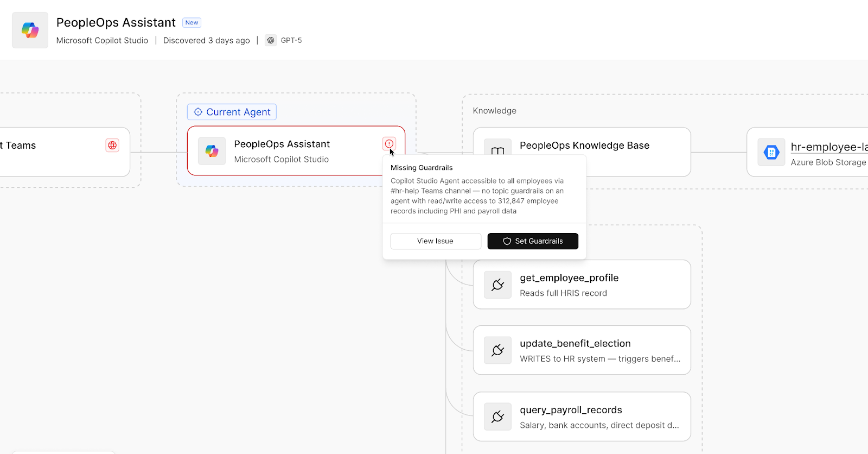This screenshot has height=454, width=868.
Task: Click 'Azure Blob Storage' subtitle text
Action: [828, 162]
